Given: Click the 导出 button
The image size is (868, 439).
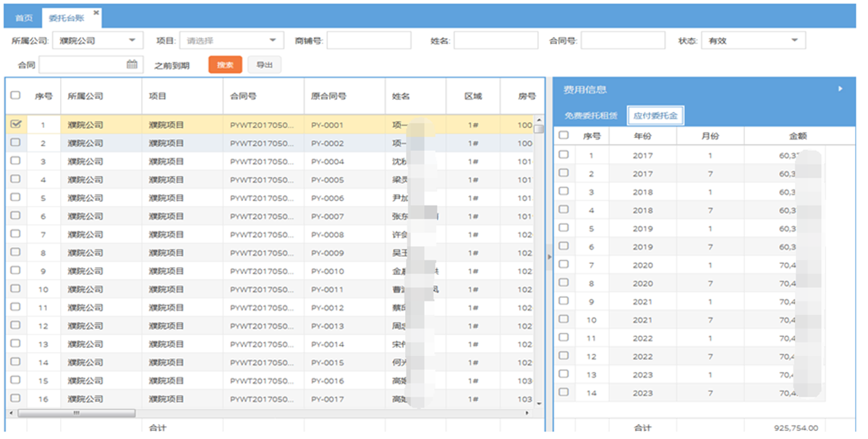Looking at the screenshot, I should (264, 65).
